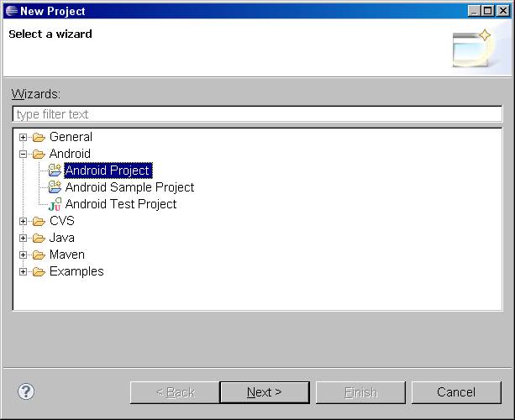This screenshot has width=515, height=420.
Task: Expand the General category
Action: 23,137
